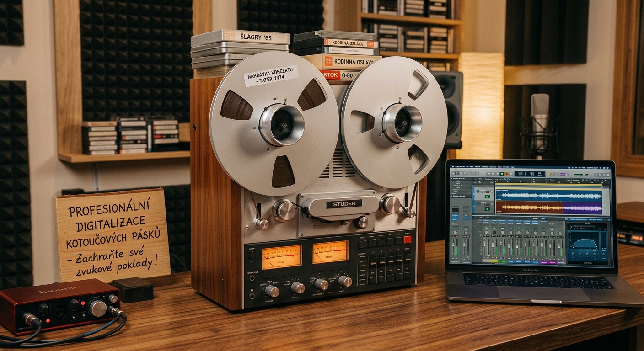Select the blue waveform region on the first track
Image resolution: width=644 pixels, height=351 pixels.
(x=548, y=196)
